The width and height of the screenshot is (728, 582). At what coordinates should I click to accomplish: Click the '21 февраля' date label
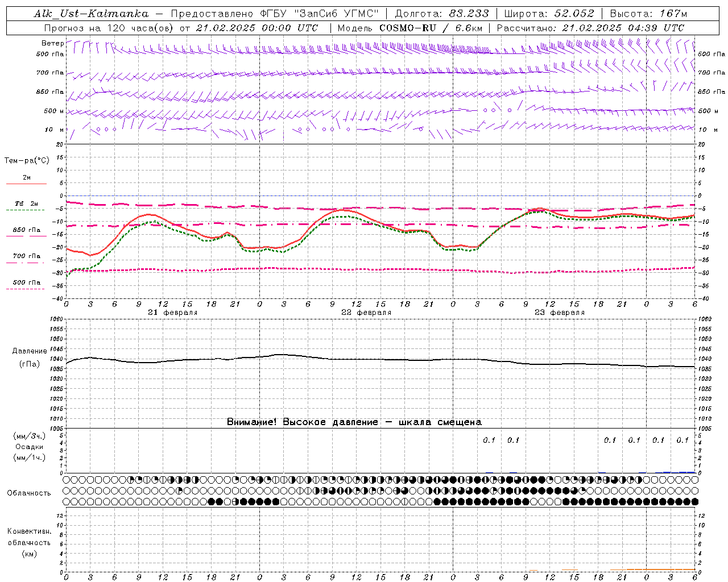[173, 313]
